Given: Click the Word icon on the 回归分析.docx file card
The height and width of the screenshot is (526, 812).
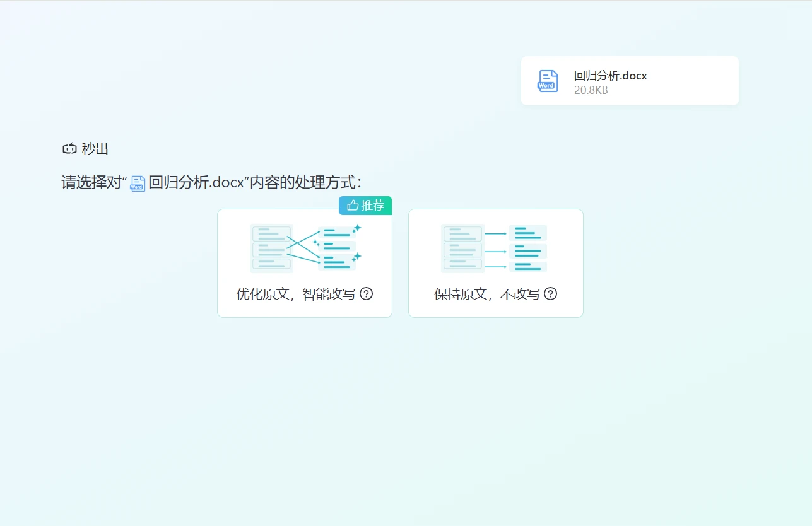Looking at the screenshot, I should pos(547,81).
